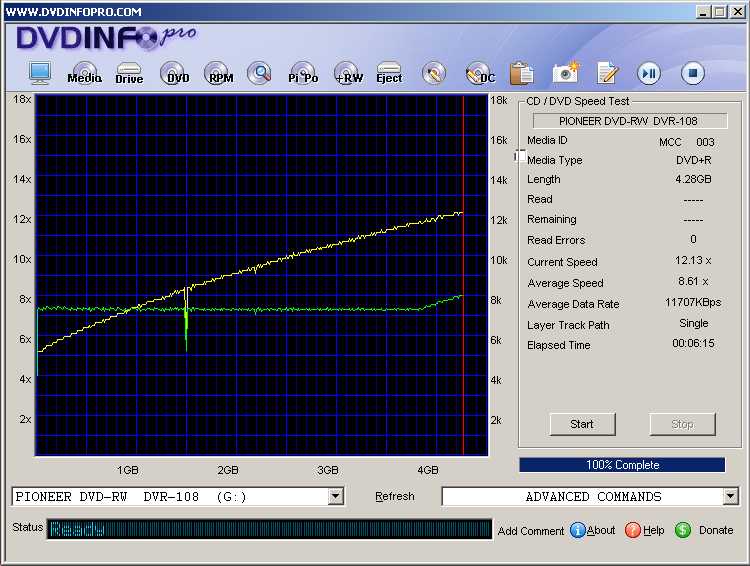Image resolution: width=750 pixels, height=566 pixels.
Task: Click the greyed Stop button
Action: [x=682, y=424]
